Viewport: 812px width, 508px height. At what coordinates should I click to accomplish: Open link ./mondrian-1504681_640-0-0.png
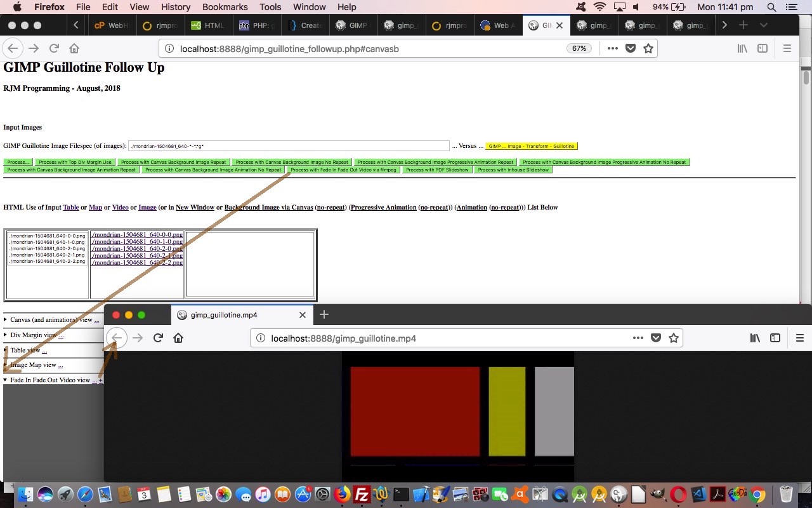coord(137,234)
